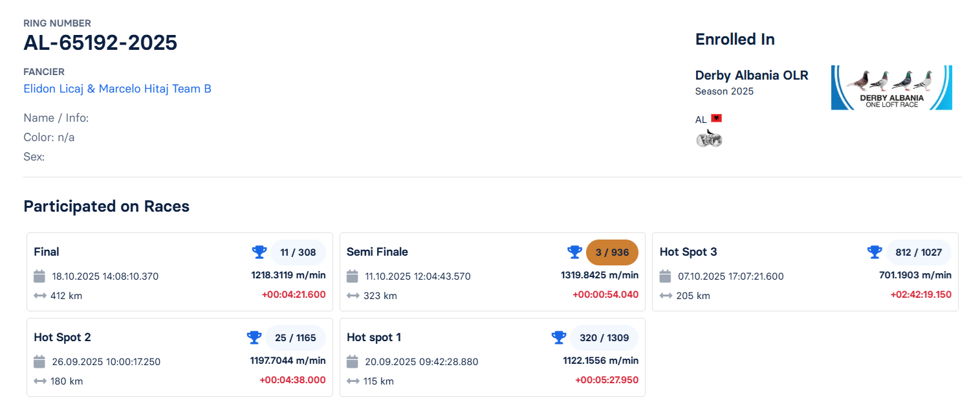Image resolution: width=980 pixels, height=402 pixels.
Task: Click the trophy icon on Hot Spot 2
Action: (x=254, y=337)
